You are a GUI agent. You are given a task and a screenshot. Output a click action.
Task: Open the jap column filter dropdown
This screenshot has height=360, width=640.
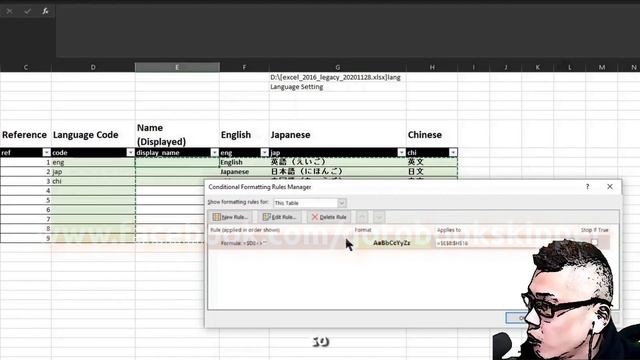[401, 152]
